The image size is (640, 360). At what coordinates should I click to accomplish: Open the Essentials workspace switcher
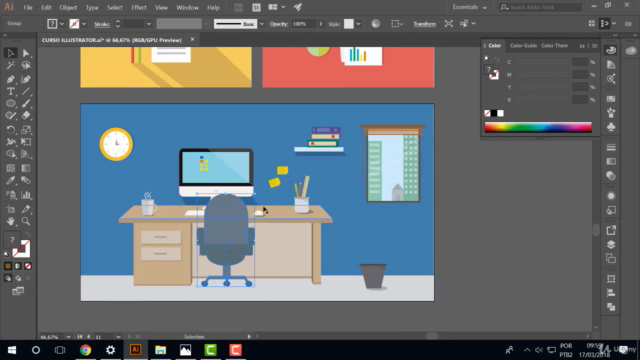click(469, 7)
